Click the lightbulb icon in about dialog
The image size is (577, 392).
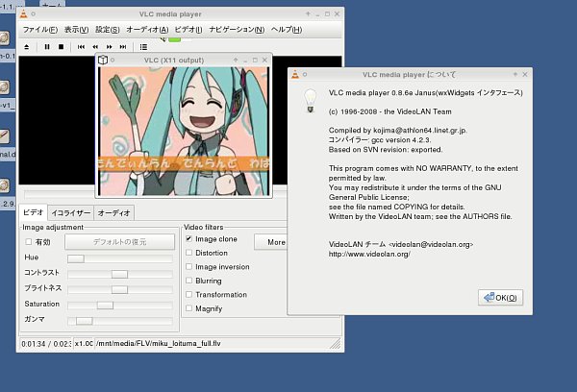tap(311, 100)
